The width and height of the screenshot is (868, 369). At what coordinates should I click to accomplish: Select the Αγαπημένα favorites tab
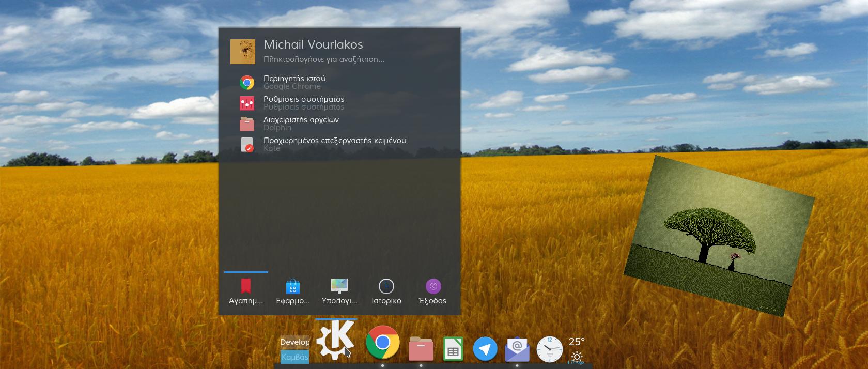pyautogui.click(x=246, y=292)
